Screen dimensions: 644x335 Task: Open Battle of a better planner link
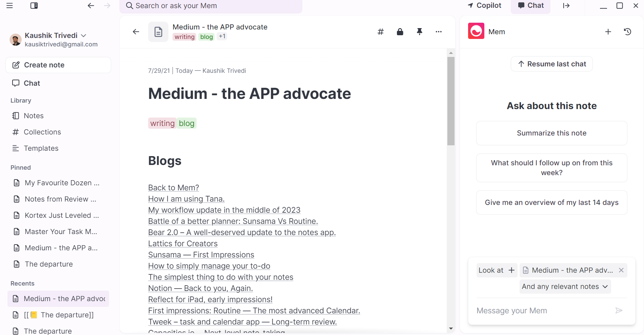tap(233, 221)
